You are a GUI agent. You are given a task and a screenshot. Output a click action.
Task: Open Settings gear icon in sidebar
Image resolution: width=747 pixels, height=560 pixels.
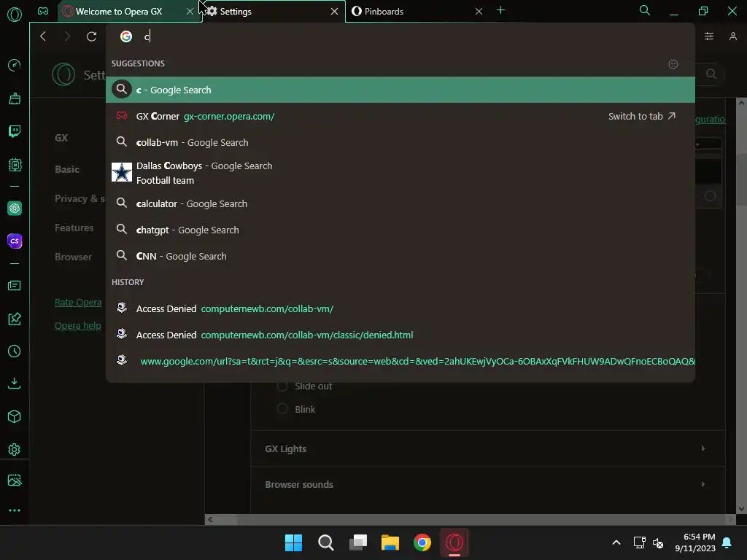[x=15, y=449]
